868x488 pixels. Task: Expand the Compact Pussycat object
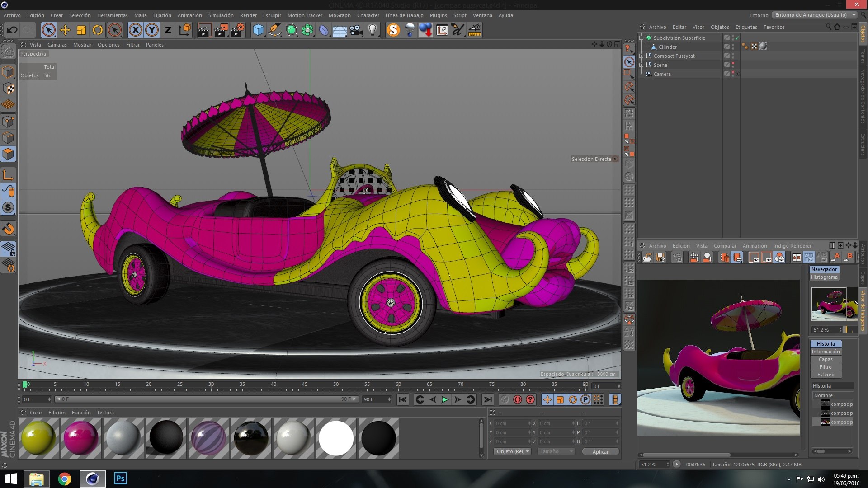point(642,56)
